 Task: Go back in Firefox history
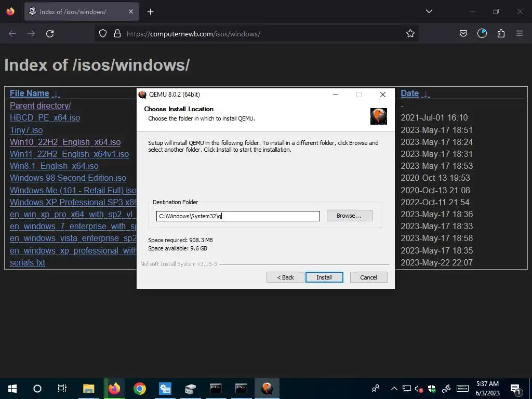[x=12, y=34]
